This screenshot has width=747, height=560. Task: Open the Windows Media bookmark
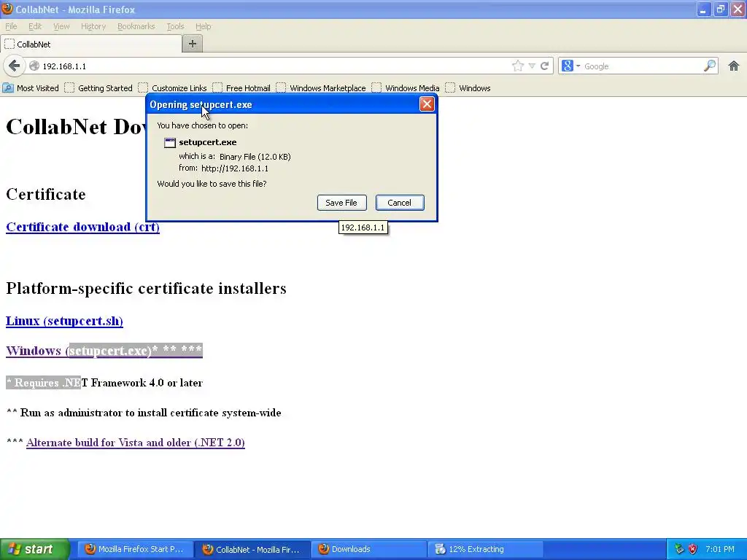(406, 88)
